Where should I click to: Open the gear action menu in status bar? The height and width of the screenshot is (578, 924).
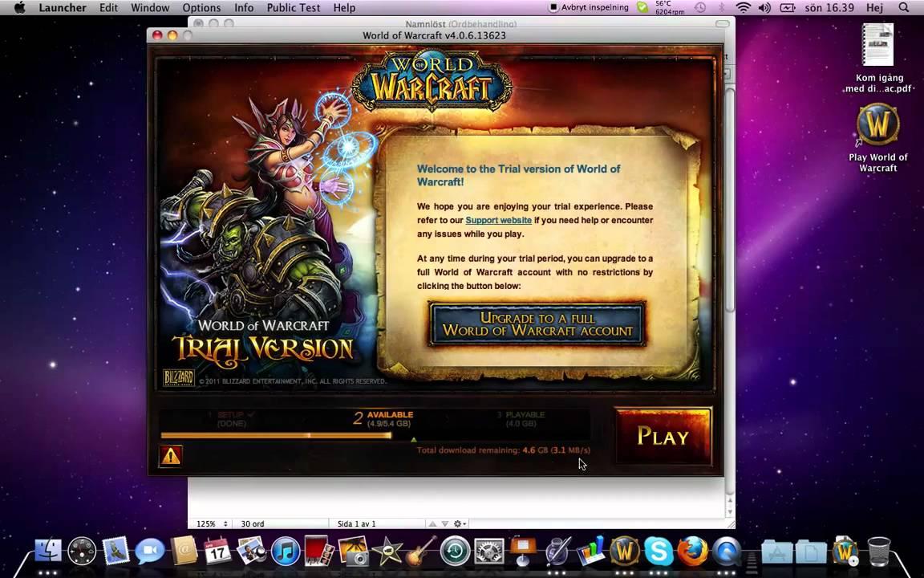coord(456,523)
